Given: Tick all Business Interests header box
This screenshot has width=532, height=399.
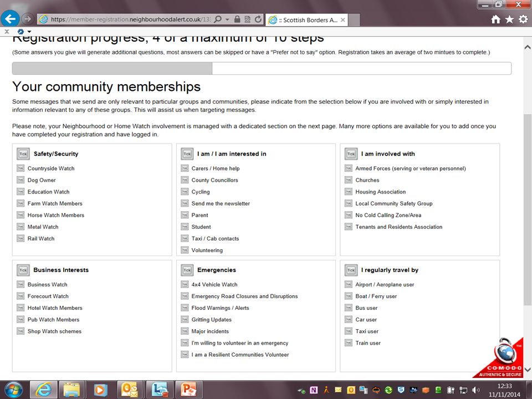Looking at the screenshot, I should [x=23, y=270].
